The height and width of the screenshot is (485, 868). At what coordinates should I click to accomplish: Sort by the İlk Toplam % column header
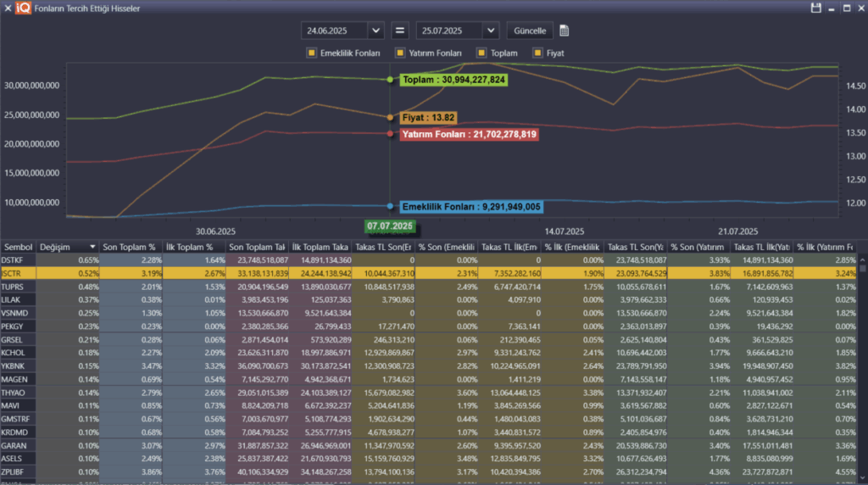pyautogui.click(x=194, y=247)
